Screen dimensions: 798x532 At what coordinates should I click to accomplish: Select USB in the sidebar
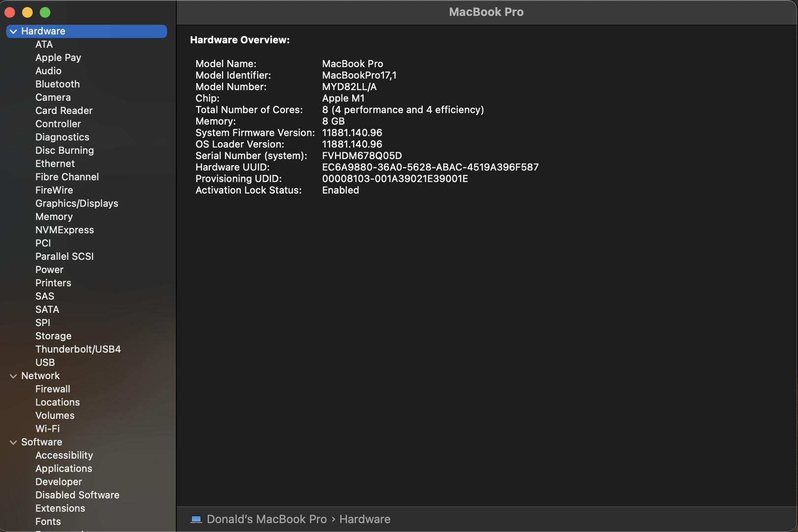click(45, 363)
